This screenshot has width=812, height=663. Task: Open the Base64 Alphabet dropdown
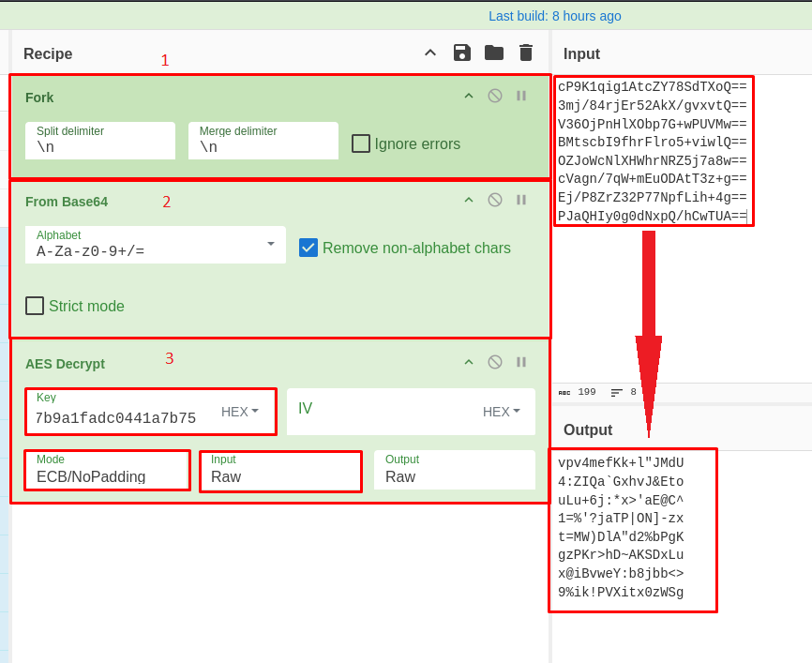click(x=271, y=244)
